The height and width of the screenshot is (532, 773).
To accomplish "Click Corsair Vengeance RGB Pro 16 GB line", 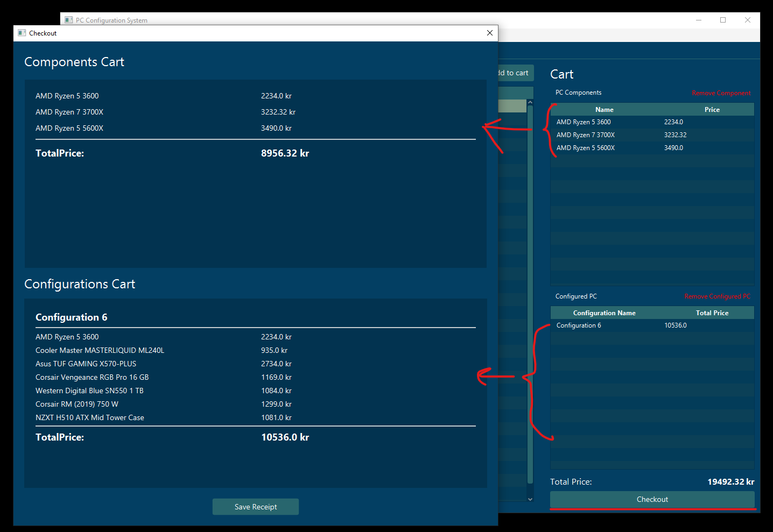I will pyautogui.click(x=92, y=377).
